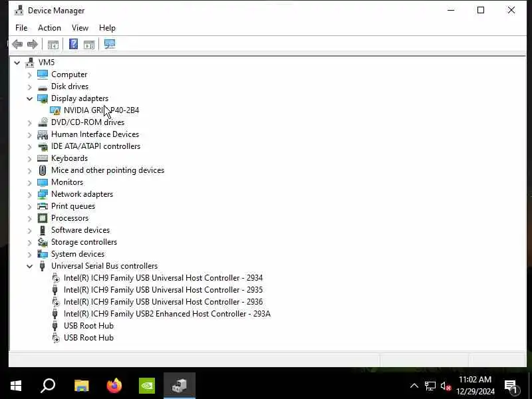Image resolution: width=532 pixels, height=399 pixels.
Task: Click the Computer category icon
Action: [43, 74]
